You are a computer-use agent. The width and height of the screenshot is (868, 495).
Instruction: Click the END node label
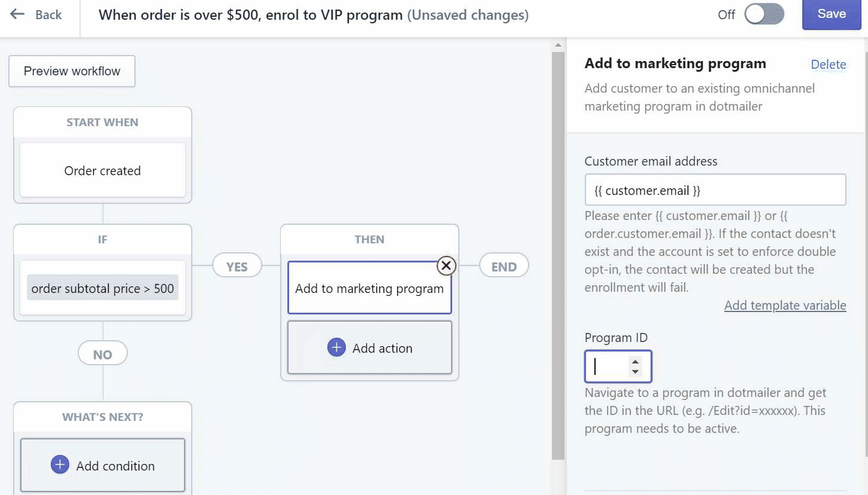click(504, 267)
